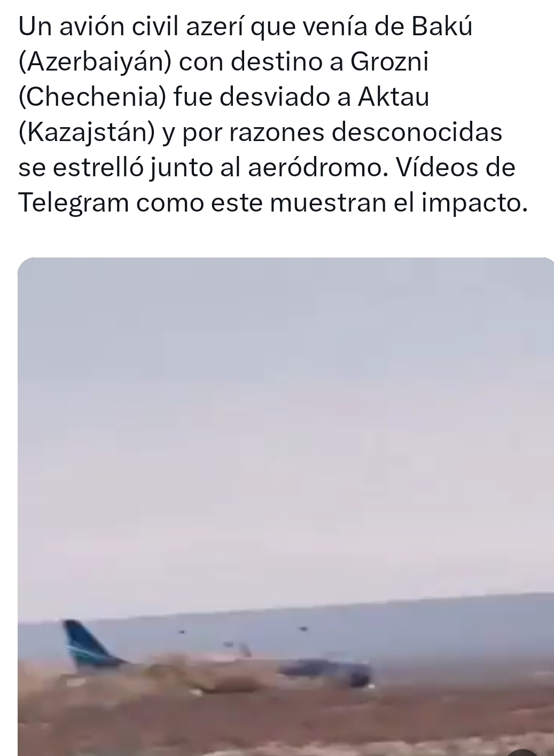
Task: Click "razones desconocidas" in the post
Action: point(365,133)
